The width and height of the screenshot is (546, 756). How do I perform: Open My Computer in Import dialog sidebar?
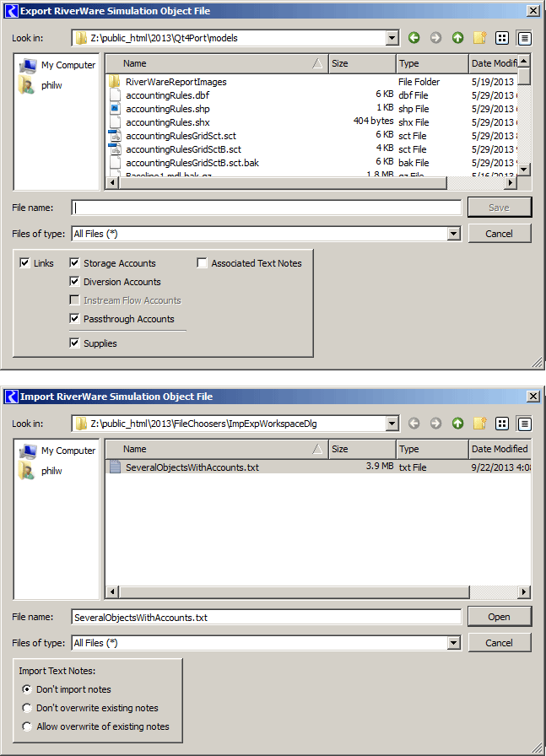click(x=57, y=451)
